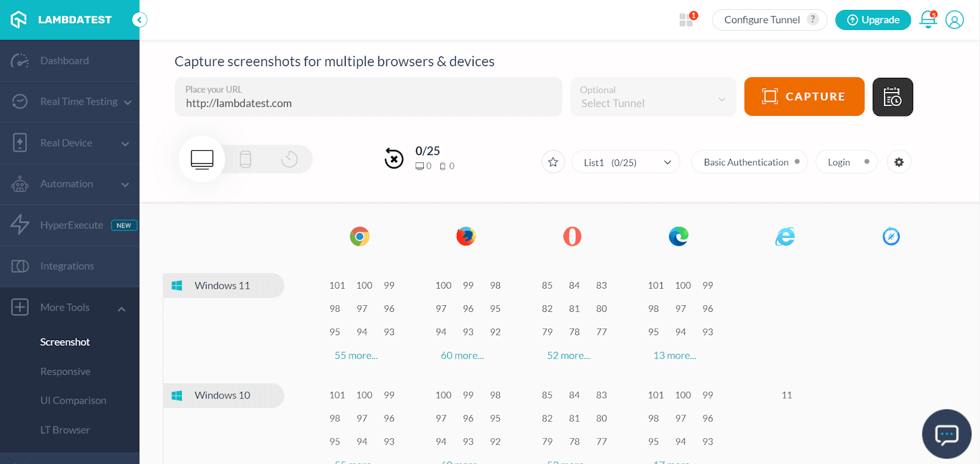The width and height of the screenshot is (980, 464).
Task: Select Opera 85 on Windows 10
Action: pyautogui.click(x=547, y=395)
